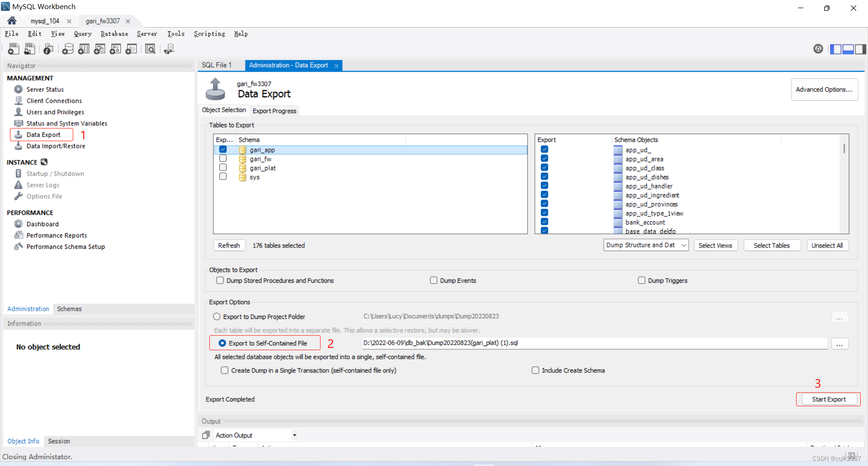The width and height of the screenshot is (868, 466).
Task: Open Performance Reports icon
Action: coord(19,235)
